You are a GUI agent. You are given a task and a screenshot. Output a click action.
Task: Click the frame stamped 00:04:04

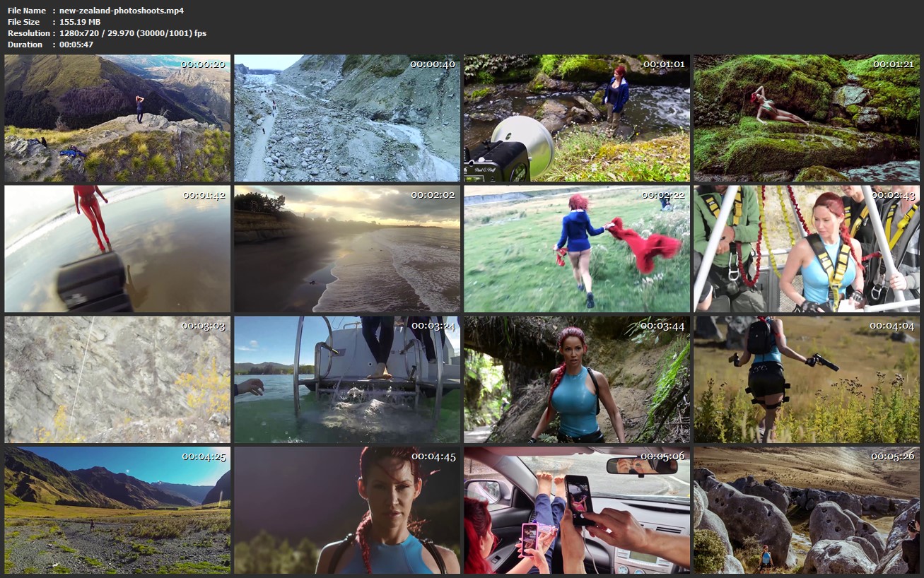[x=807, y=379]
